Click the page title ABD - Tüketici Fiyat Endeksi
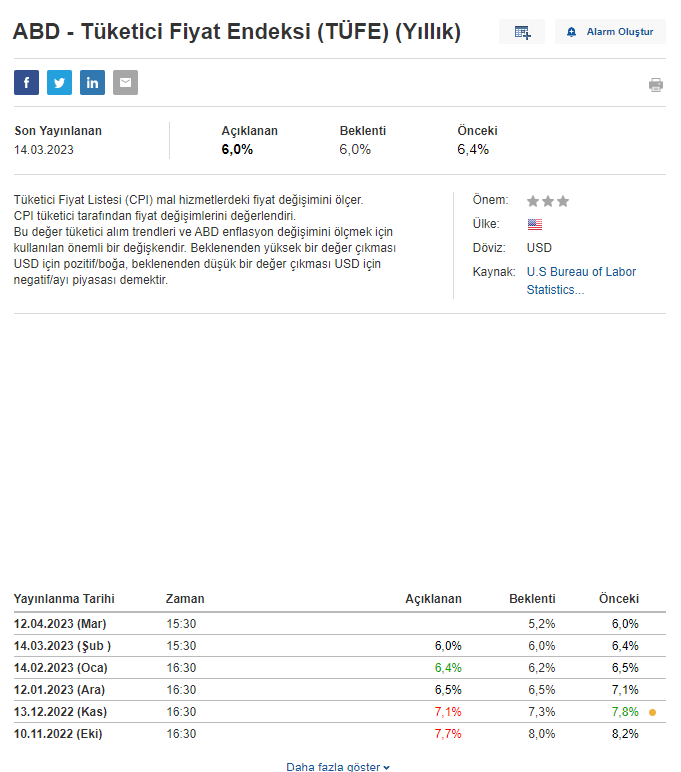This screenshot has height=772, width=681. point(237,32)
